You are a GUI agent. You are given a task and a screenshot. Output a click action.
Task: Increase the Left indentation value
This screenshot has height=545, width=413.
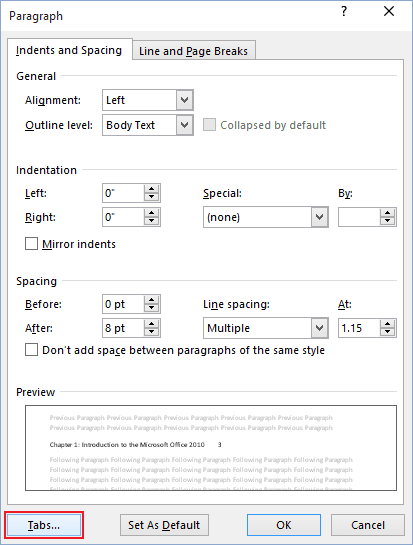(x=152, y=189)
